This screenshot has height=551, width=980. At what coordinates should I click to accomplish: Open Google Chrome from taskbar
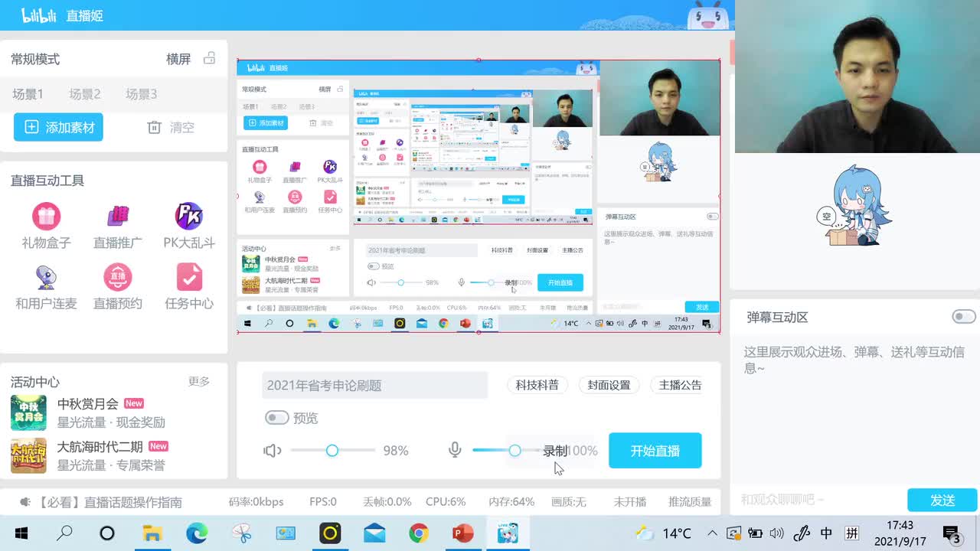(x=419, y=533)
